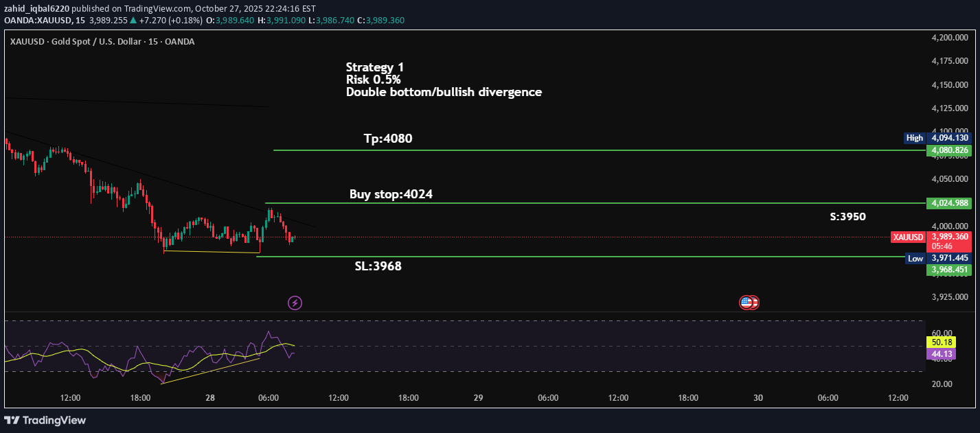The height and width of the screenshot is (433, 980).
Task: Click the purple lightning bolt event icon
Action: tap(295, 303)
